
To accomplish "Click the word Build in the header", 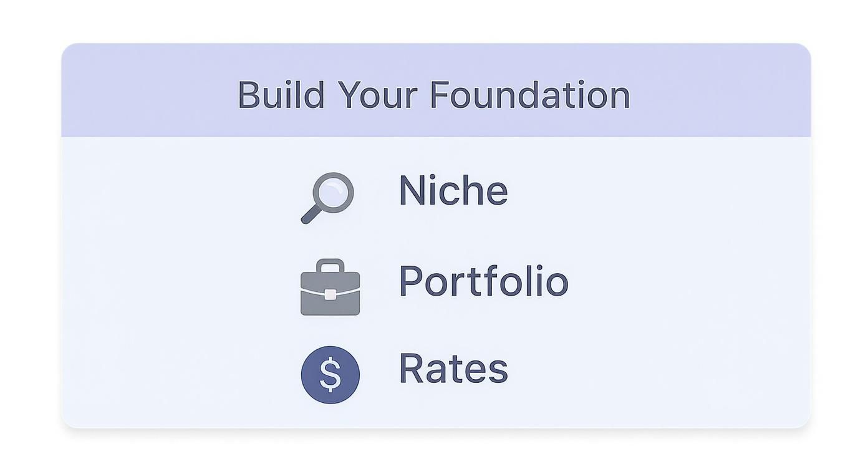I will tap(281, 95).
